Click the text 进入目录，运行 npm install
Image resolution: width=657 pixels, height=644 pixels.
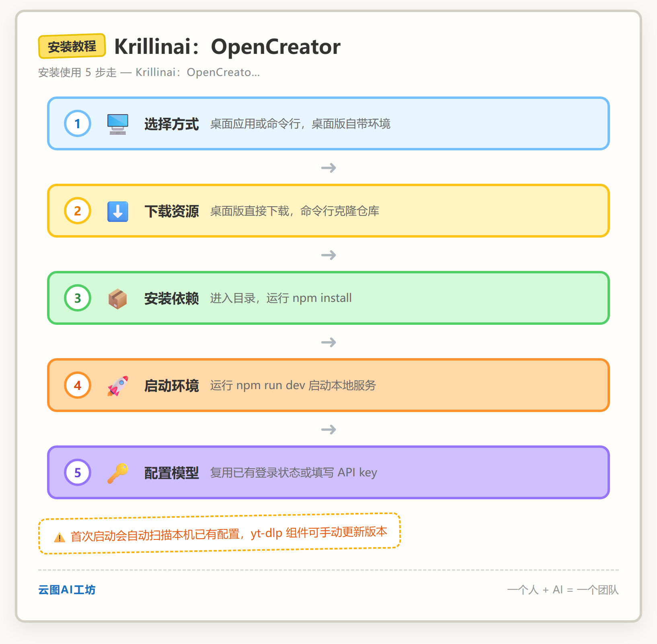281,298
